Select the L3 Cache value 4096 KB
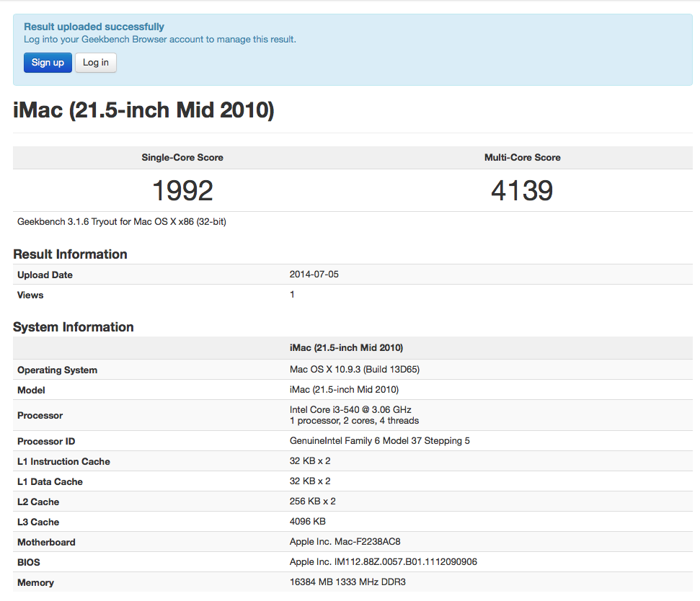The width and height of the screenshot is (700, 601). [x=307, y=522]
